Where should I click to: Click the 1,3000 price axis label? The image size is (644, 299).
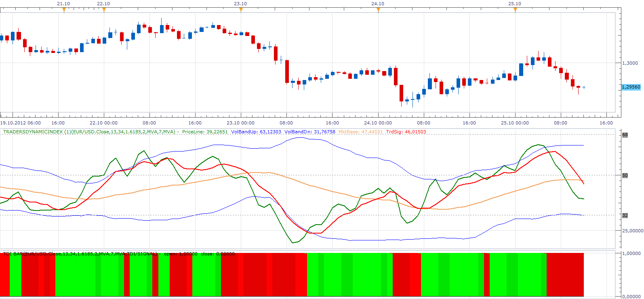pyautogui.click(x=630, y=63)
